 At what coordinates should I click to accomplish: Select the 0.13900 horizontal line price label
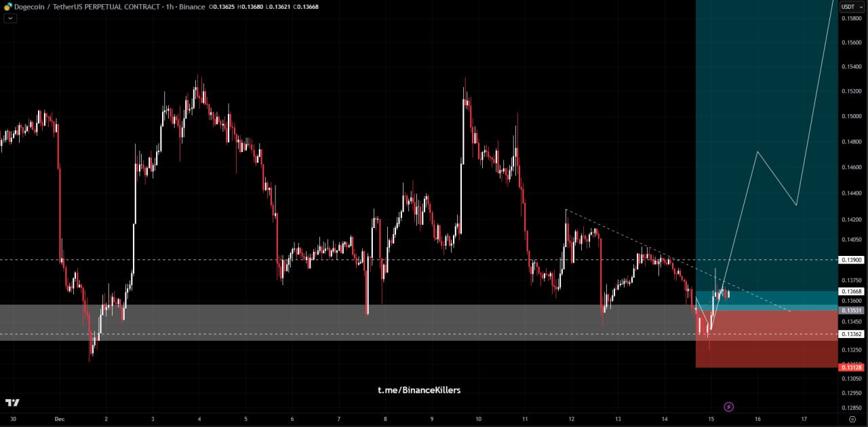(x=852, y=260)
